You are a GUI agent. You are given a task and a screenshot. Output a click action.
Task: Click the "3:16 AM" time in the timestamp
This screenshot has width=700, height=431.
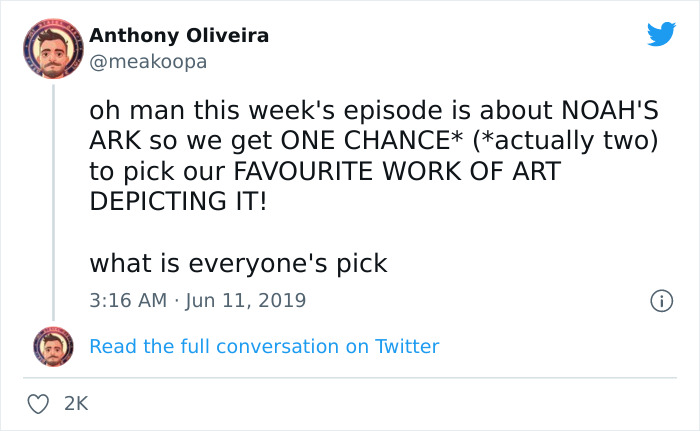point(127,300)
